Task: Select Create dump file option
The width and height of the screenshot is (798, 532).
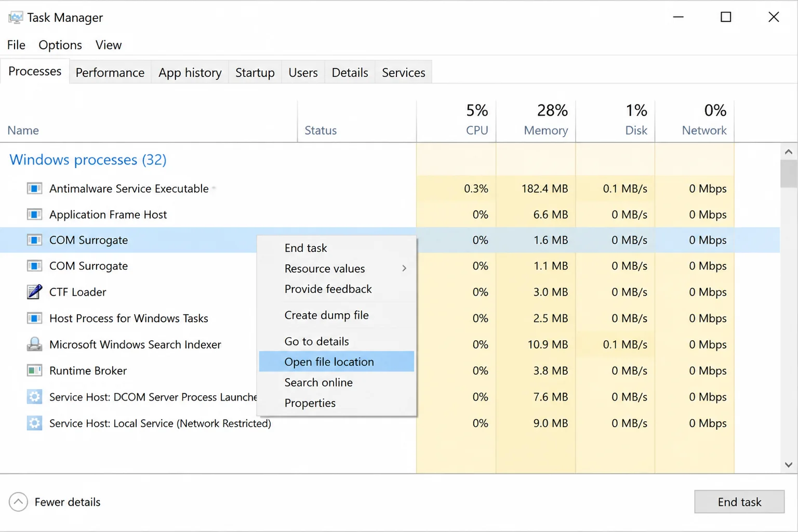Action: pyautogui.click(x=337, y=315)
